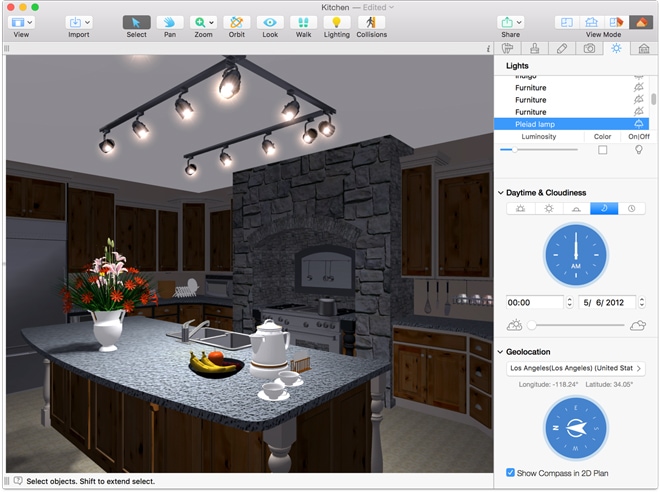The image size is (660, 492).
Task: Open the light Color swatch
Action: click(602, 150)
